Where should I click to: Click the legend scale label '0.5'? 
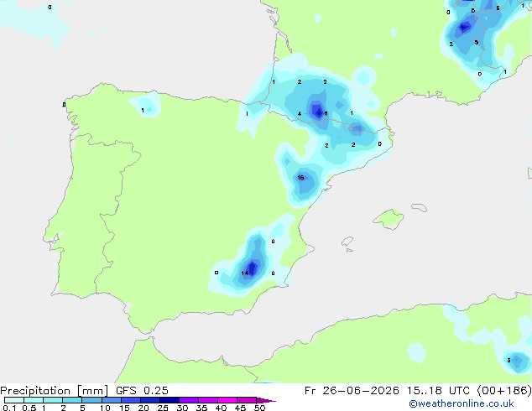29,408
